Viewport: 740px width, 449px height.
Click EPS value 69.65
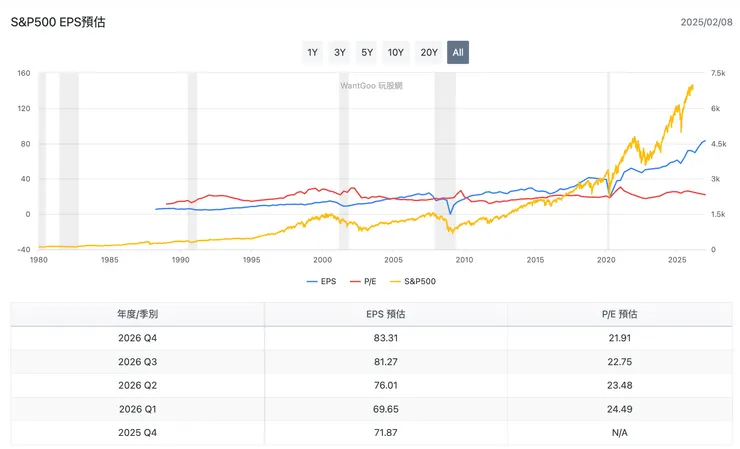pos(386,409)
